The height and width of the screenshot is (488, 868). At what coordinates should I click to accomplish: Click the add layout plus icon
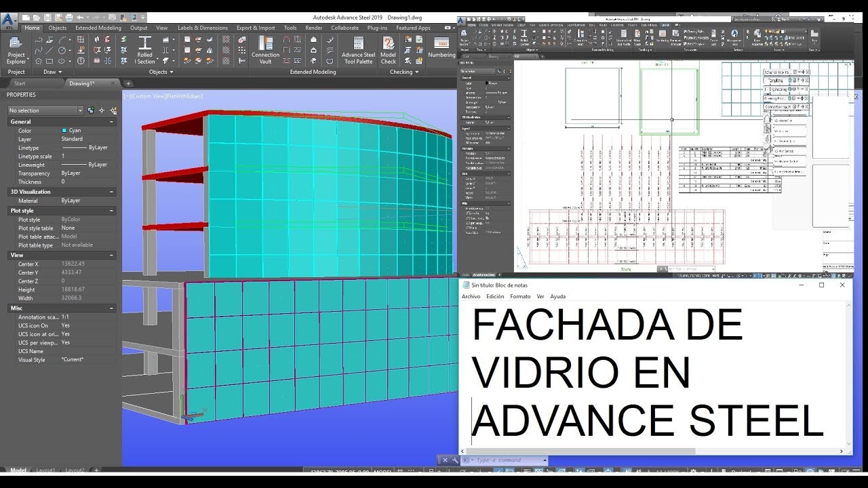(96, 470)
